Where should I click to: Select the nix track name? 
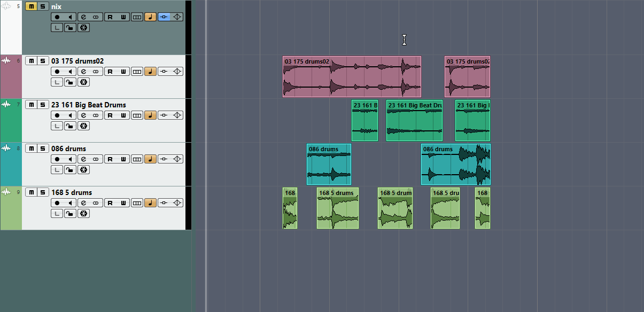tap(57, 6)
